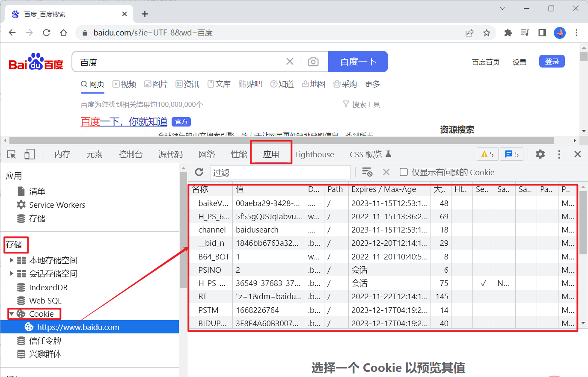Toggle browser side panel icon
The width and height of the screenshot is (588, 377).
pyautogui.click(x=542, y=33)
